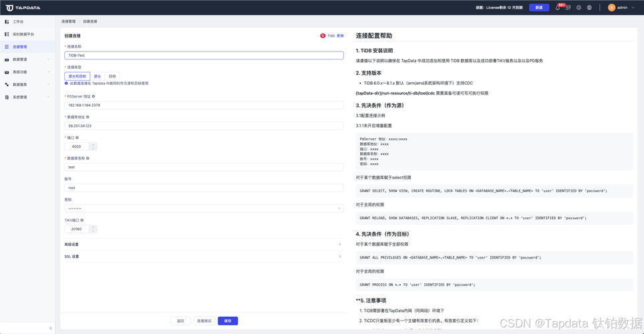The width and height of the screenshot is (644, 334).
Task: Click the 工作台 sidebar icon
Action: (x=7, y=21)
